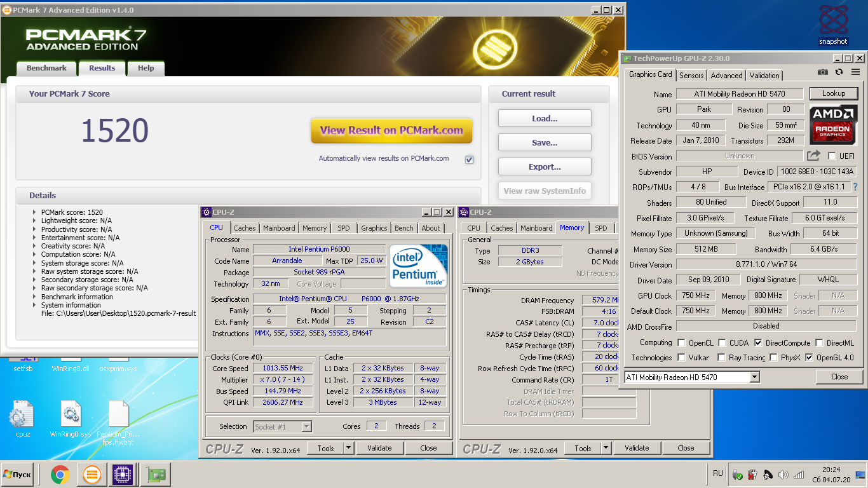Open Chrome from the taskbar
Viewport: 868px width, 488px height.
[x=60, y=475]
